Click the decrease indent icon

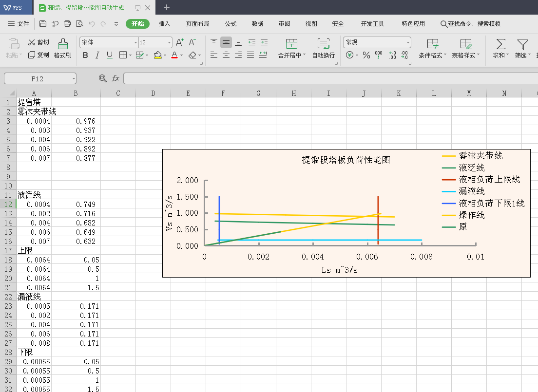tap(252, 42)
